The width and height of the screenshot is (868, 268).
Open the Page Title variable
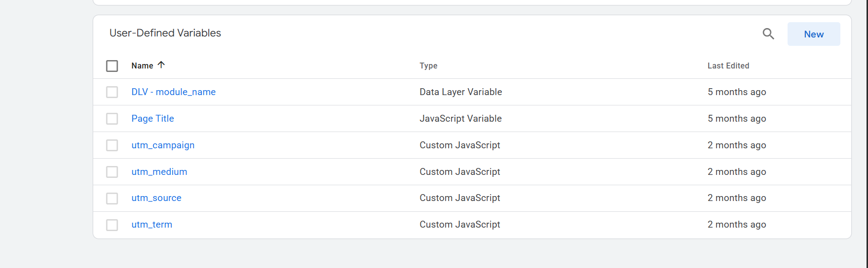tap(152, 119)
